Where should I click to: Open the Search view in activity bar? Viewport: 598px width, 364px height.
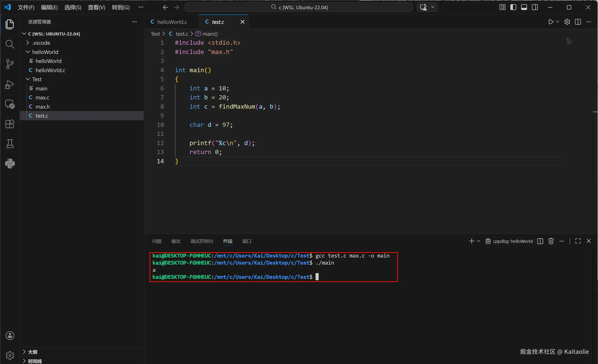10,44
